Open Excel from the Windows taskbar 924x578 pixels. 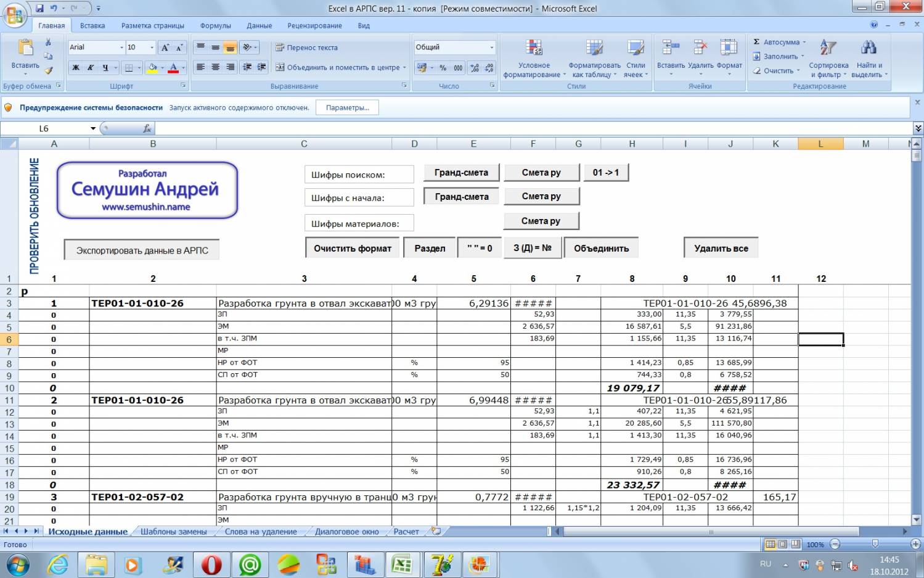click(x=403, y=564)
